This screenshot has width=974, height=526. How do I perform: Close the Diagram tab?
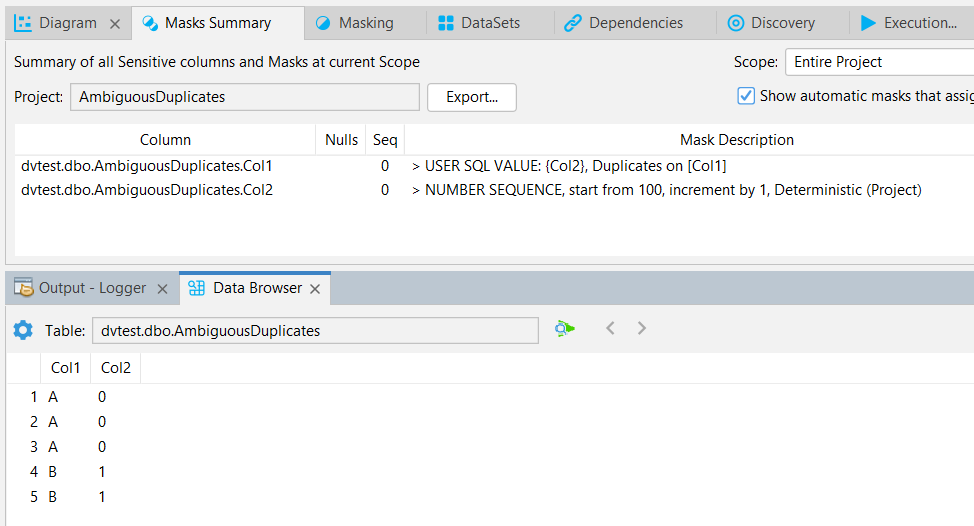click(115, 24)
